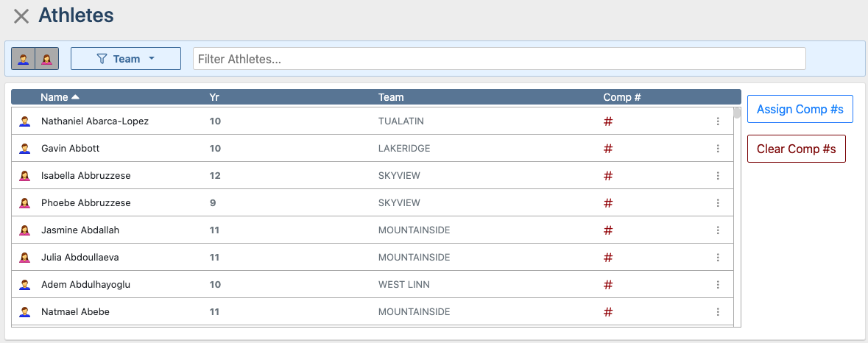Click the # comp number for Natmael Abebe
Image resolution: width=868 pixels, height=343 pixels.
click(x=608, y=312)
